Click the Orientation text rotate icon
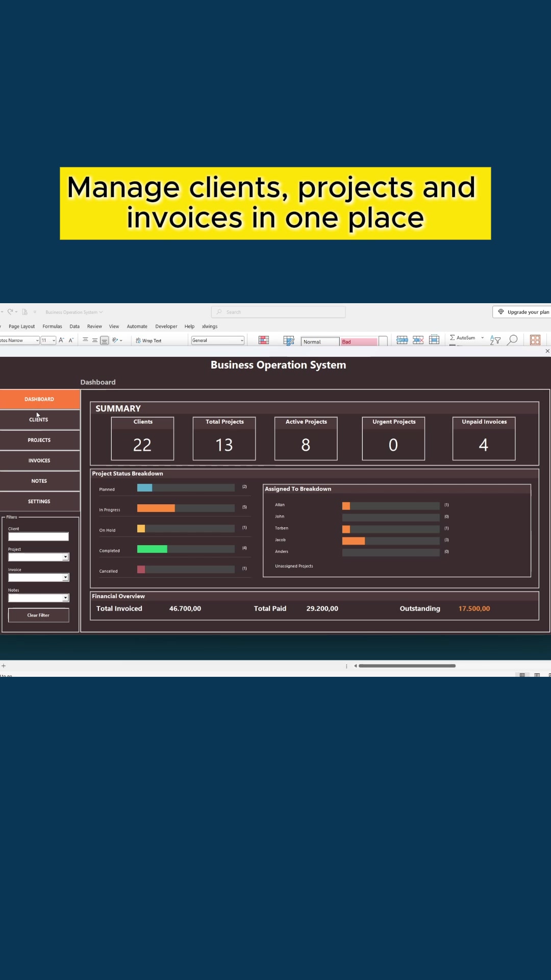 (115, 340)
